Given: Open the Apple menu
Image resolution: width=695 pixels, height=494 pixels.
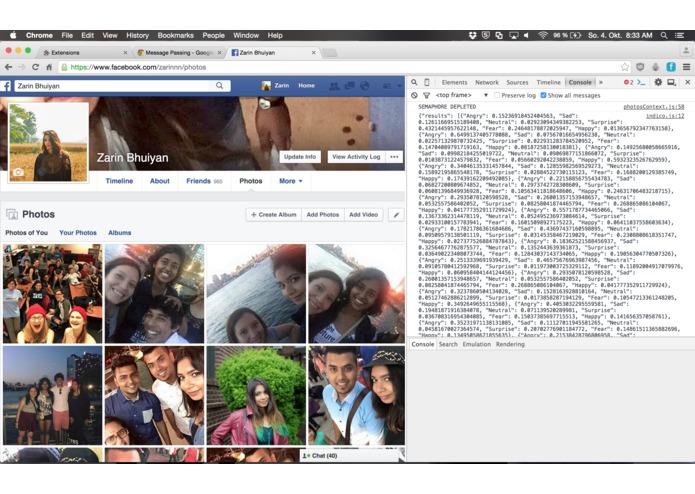Looking at the screenshot, I should click(13, 35).
